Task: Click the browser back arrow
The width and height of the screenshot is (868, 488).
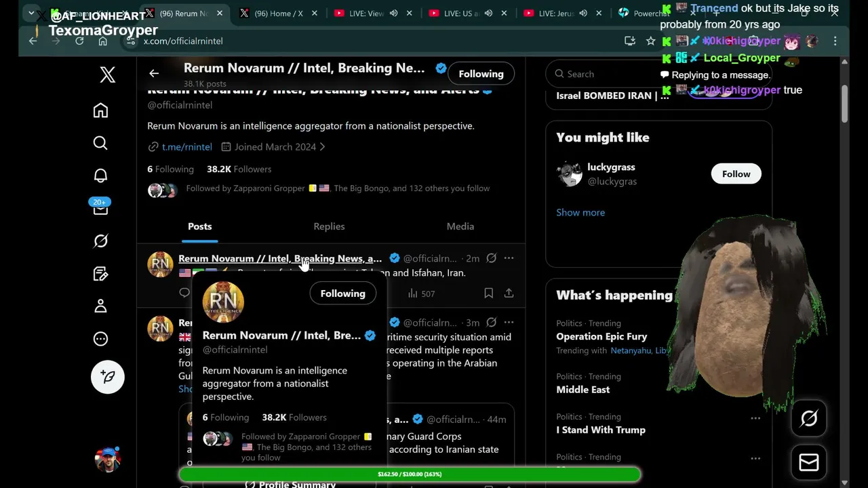Action: pyautogui.click(x=33, y=41)
